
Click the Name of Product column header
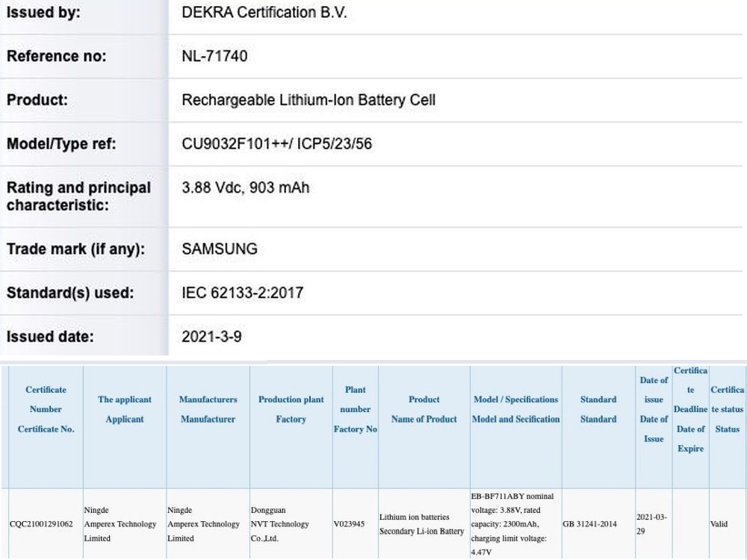[424, 409]
